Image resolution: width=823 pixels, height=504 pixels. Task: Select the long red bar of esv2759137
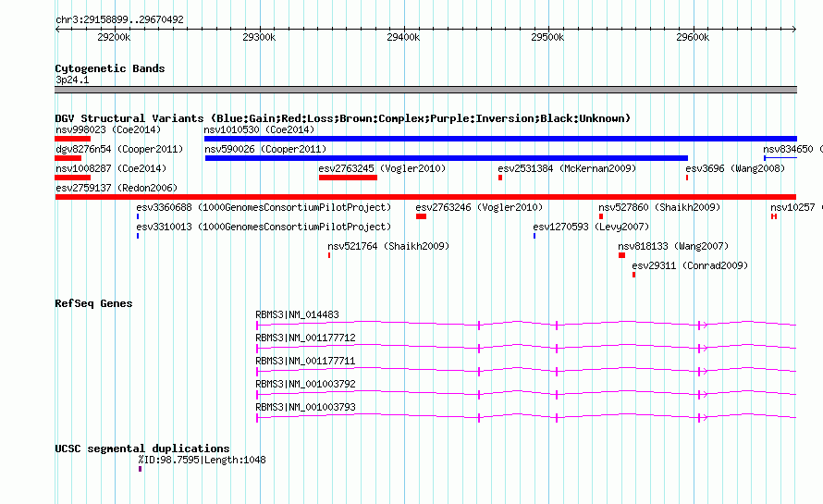click(425, 197)
